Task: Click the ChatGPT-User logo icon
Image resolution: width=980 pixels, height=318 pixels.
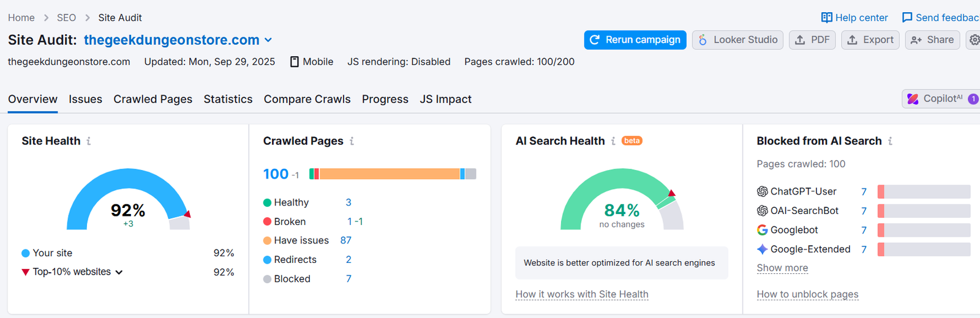Action: [762, 191]
